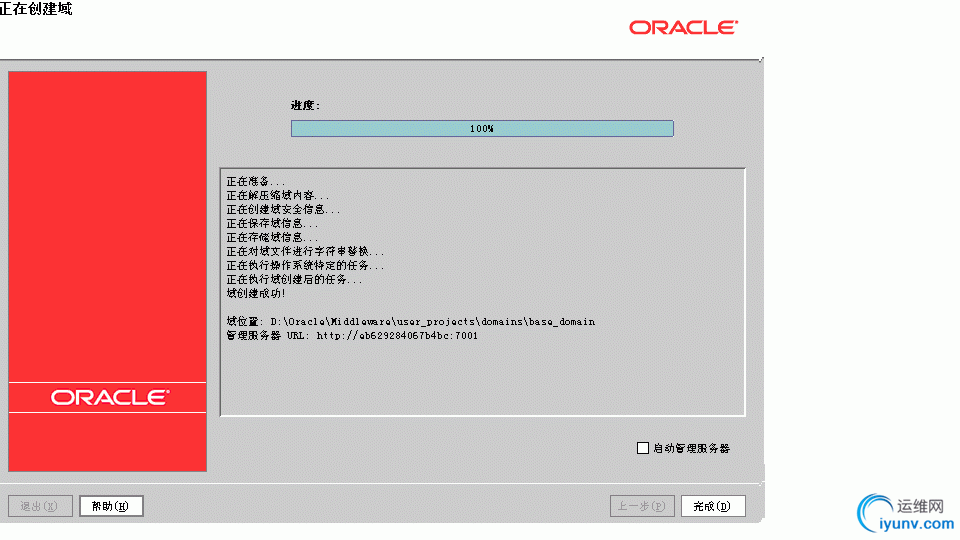Select the 正在保存域信息... log line
This screenshot has width=960, height=540.
(x=272, y=223)
